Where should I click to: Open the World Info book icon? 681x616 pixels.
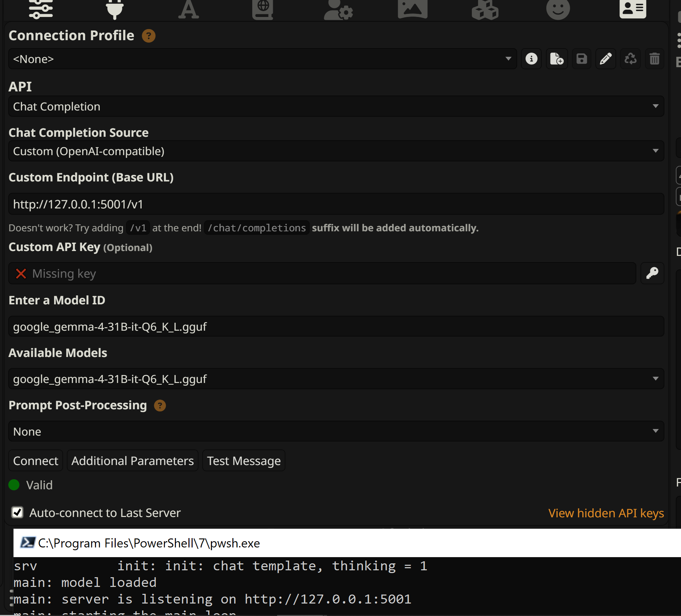(263, 9)
